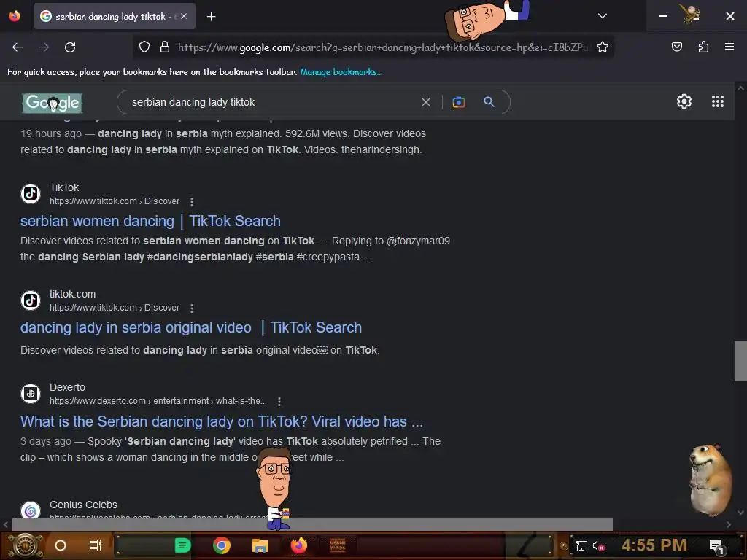Click the 4:55 PM clock
Viewport: 747px width, 560px height.
point(654,545)
